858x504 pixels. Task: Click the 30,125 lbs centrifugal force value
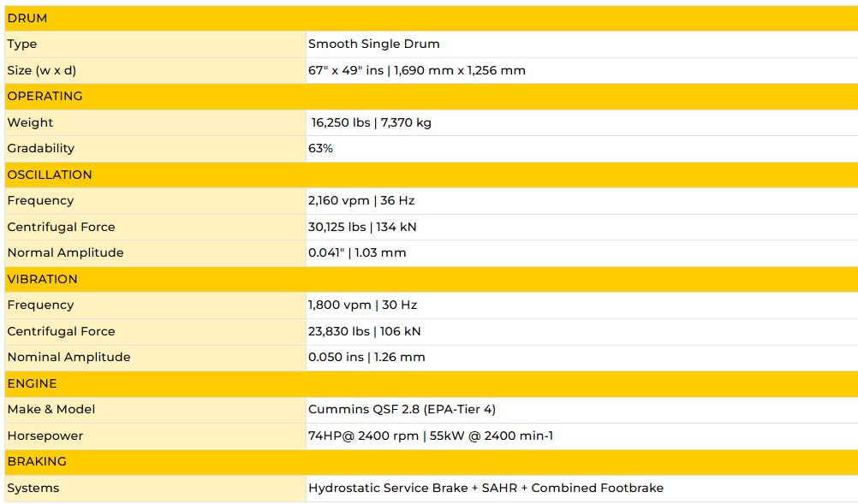click(x=338, y=227)
